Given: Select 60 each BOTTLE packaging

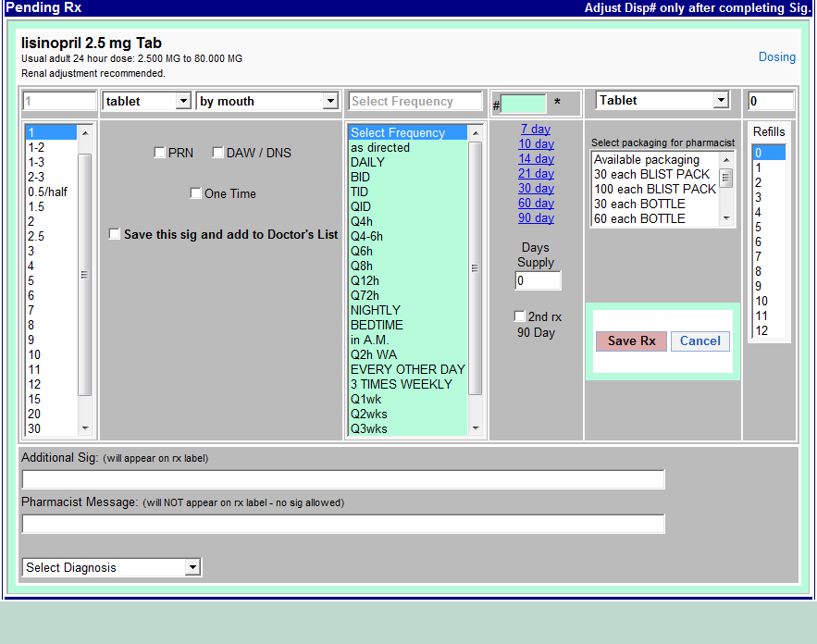Looking at the screenshot, I should coord(655,218).
